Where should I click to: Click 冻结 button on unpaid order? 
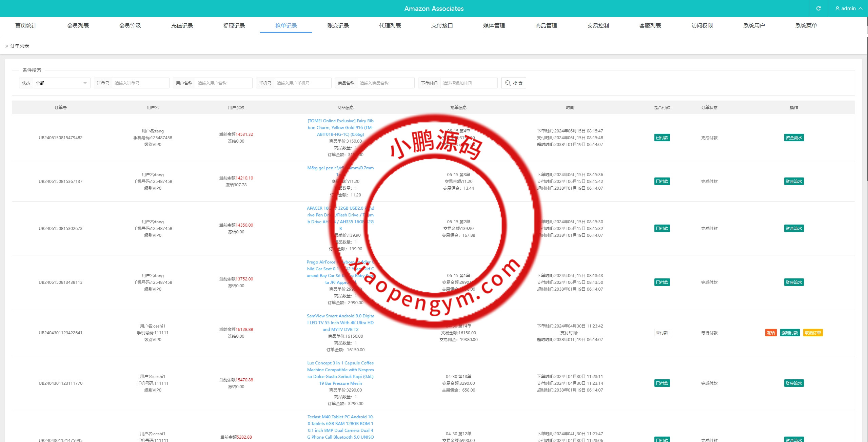771,333
